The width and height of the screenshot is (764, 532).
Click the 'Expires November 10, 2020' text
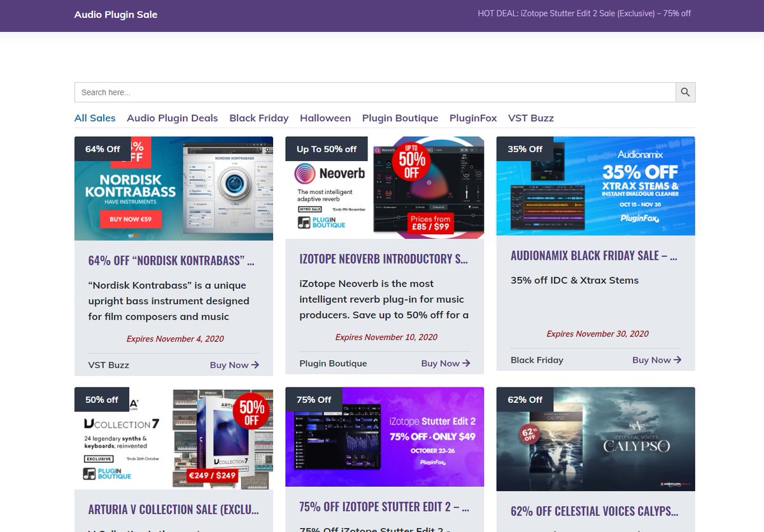pos(386,337)
